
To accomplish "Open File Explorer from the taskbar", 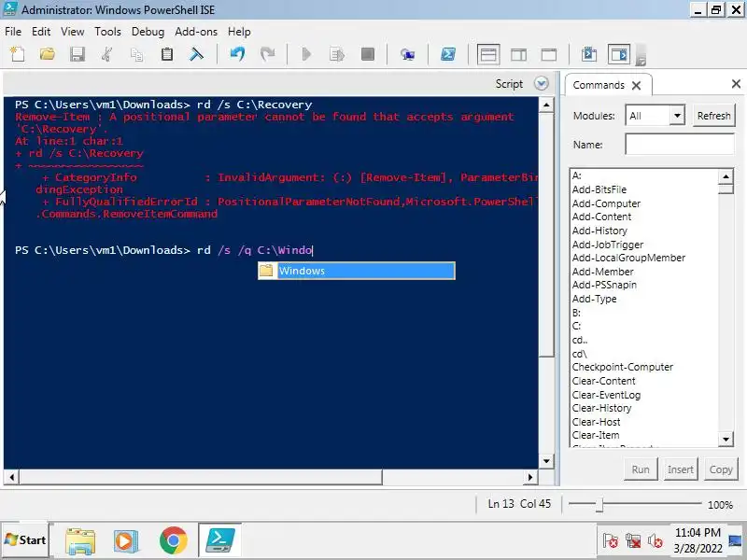I will pyautogui.click(x=80, y=540).
